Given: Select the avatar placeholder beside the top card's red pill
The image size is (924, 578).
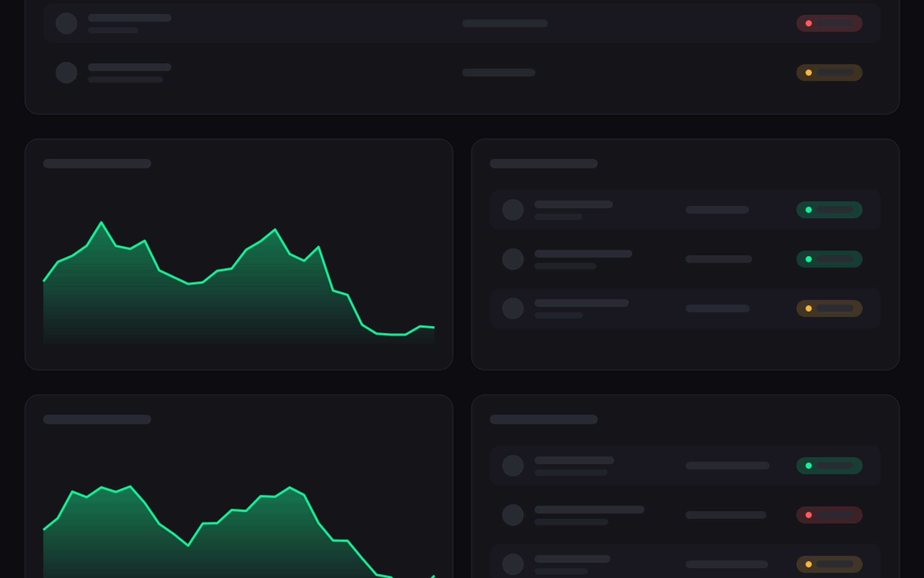Looking at the screenshot, I should click(66, 24).
